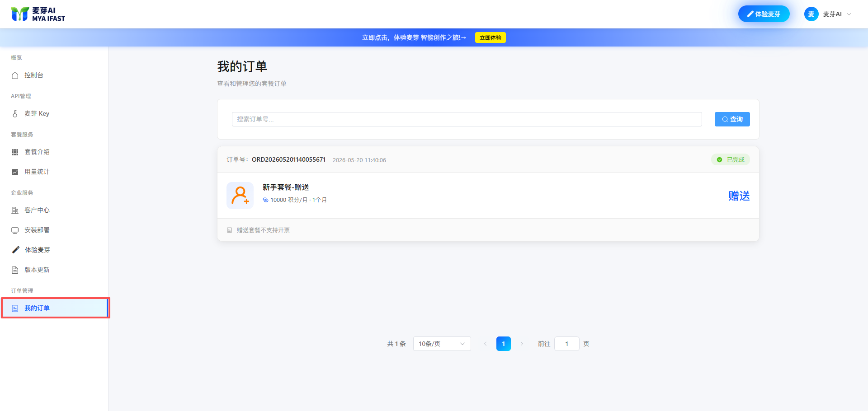Go to next page arrow
This screenshot has height=411, width=868.
(522, 344)
